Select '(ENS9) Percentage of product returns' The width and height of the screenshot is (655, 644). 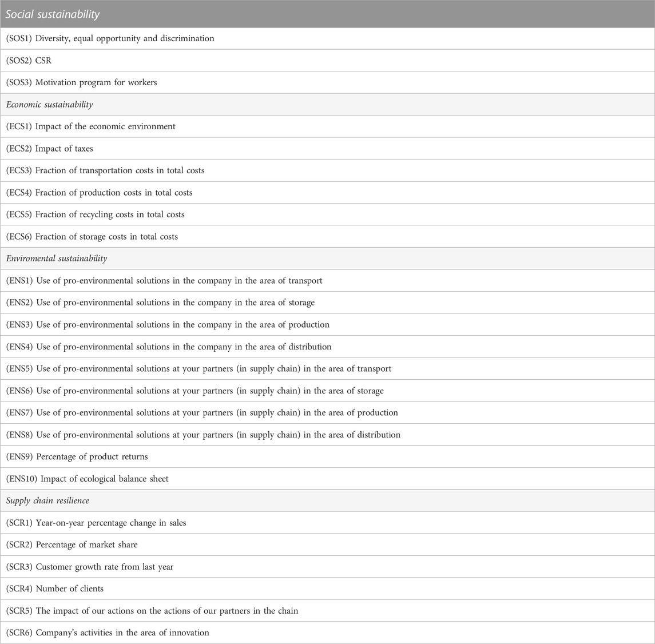click(327, 456)
